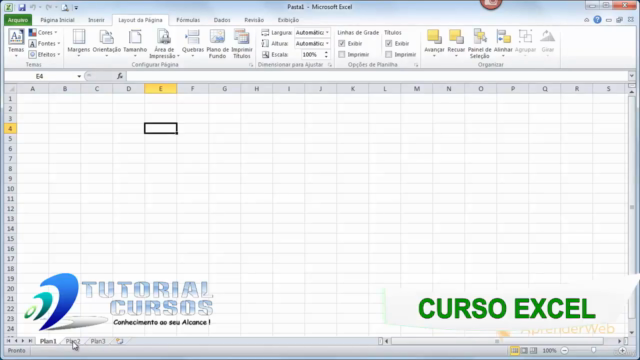Click the Imprimir Títulos button
This screenshot has width=640, height=360.
click(242, 43)
